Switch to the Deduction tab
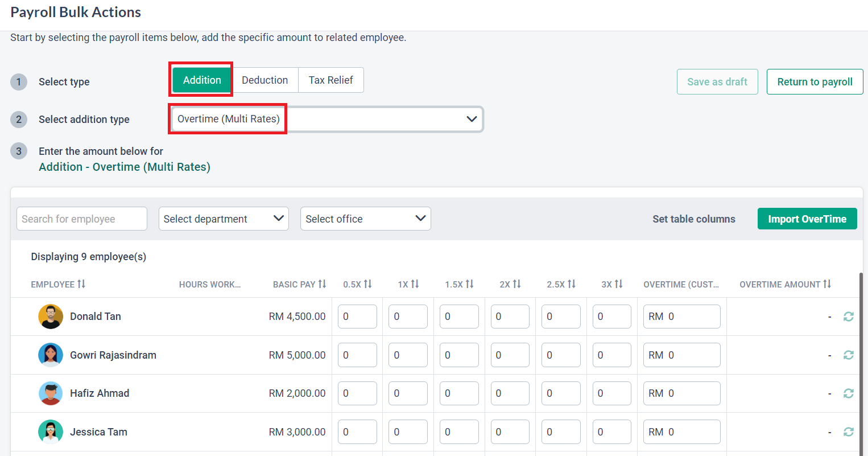This screenshot has width=868, height=456. click(265, 80)
